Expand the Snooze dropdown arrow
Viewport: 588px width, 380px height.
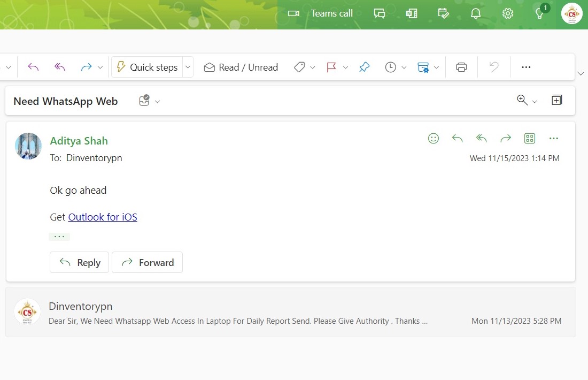pyautogui.click(x=404, y=67)
